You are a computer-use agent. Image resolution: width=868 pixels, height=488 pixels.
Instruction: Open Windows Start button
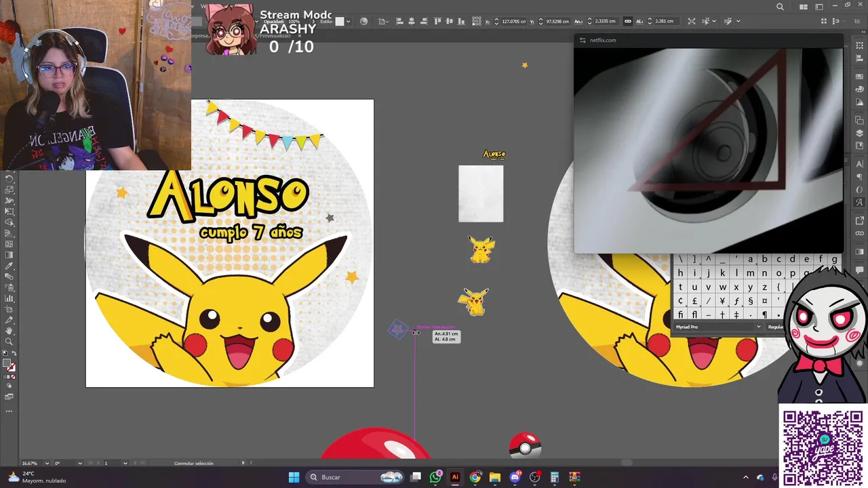294,477
